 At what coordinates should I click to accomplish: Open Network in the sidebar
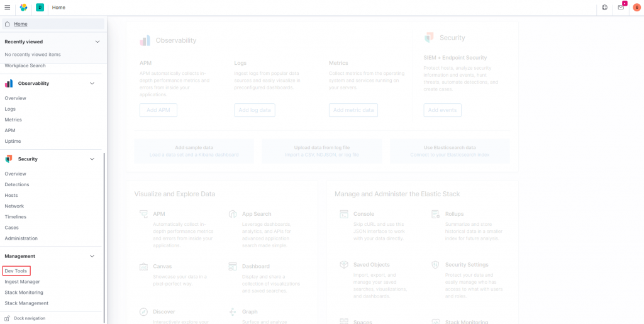pyautogui.click(x=14, y=206)
